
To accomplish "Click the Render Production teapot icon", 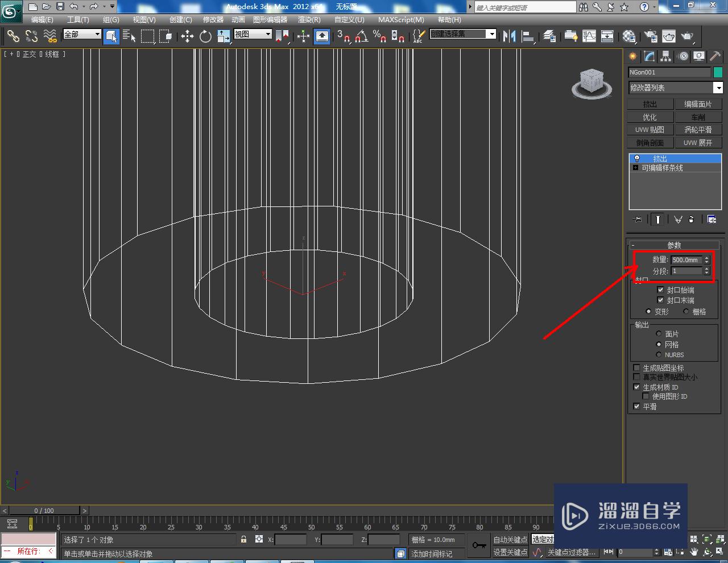I will [x=687, y=36].
